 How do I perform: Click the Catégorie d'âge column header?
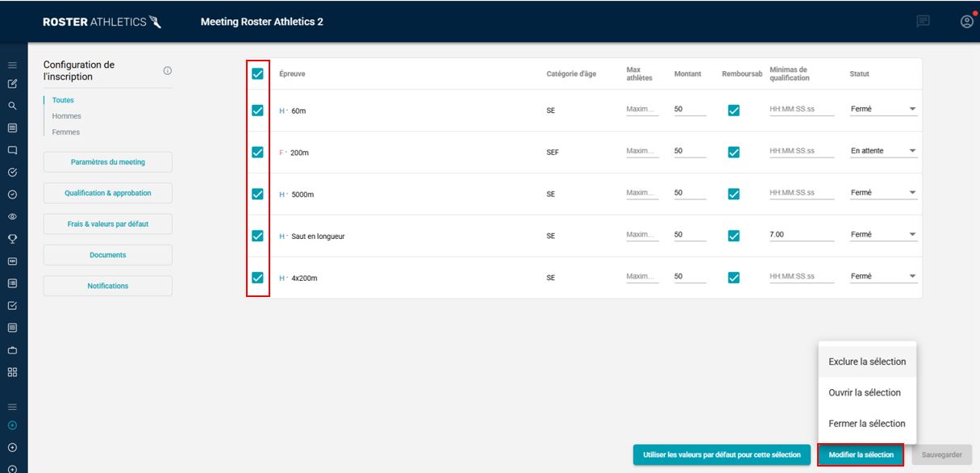[x=571, y=74]
